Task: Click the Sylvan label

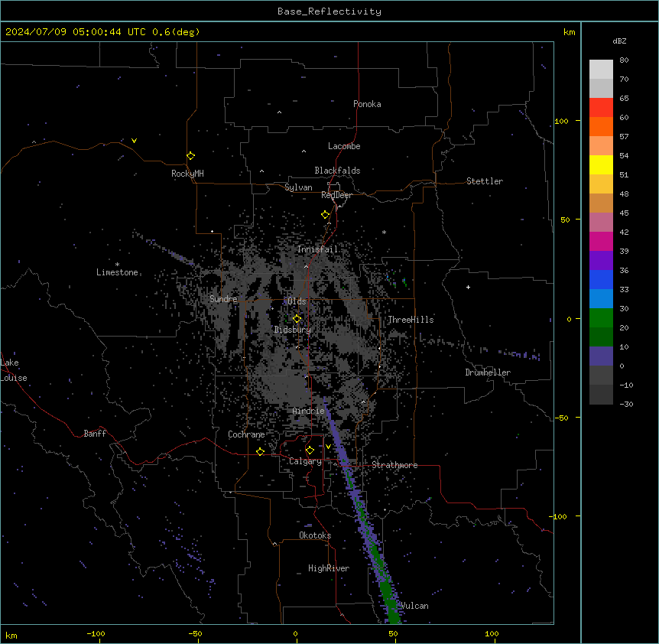Action: coord(298,187)
